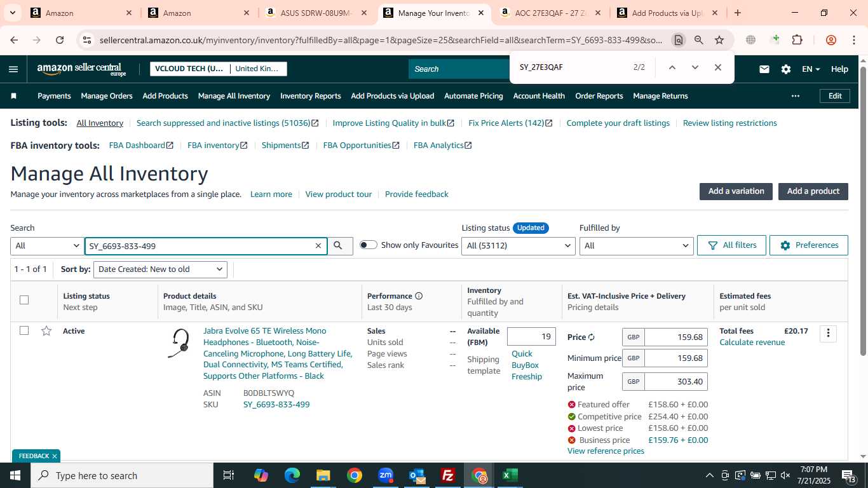This screenshot has width=868, height=488.
Task: Click the Available quantity field showing 19
Action: (531, 337)
